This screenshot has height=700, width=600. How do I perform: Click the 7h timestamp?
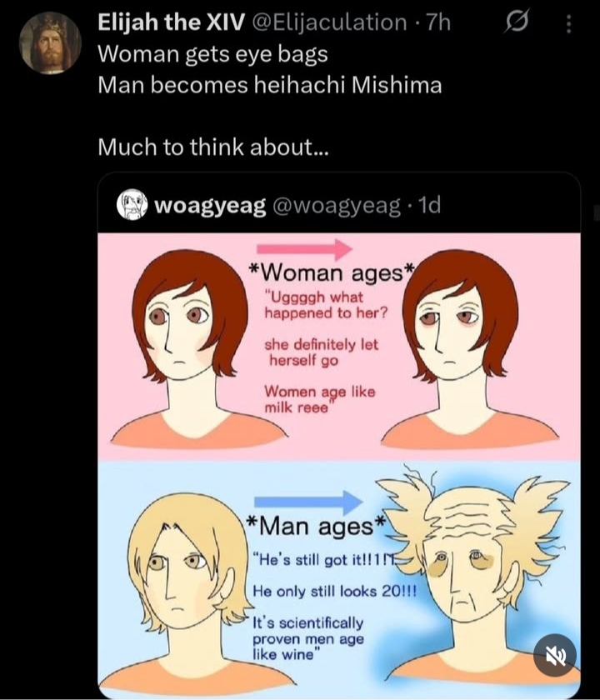coord(438,22)
